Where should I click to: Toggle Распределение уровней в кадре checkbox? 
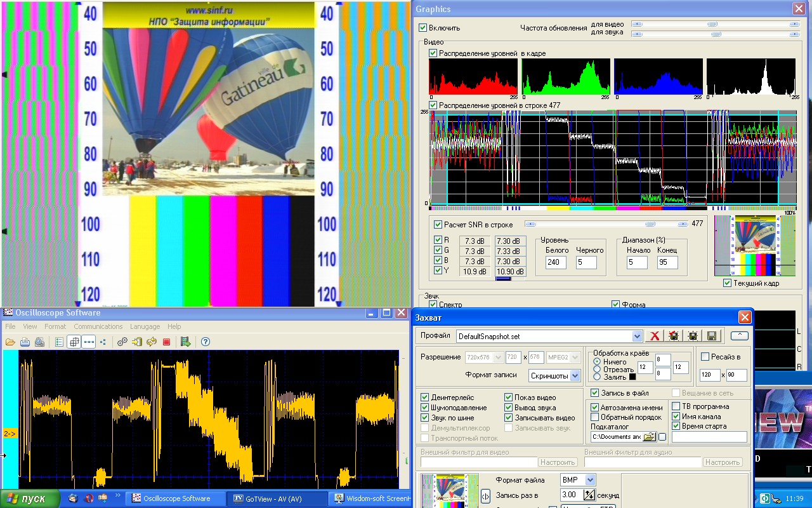(x=433, y=53)
